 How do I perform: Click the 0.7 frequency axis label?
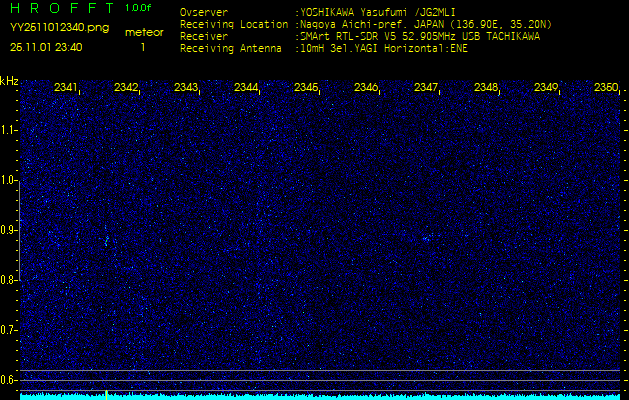pyautogui.click(x=9, y=329)
